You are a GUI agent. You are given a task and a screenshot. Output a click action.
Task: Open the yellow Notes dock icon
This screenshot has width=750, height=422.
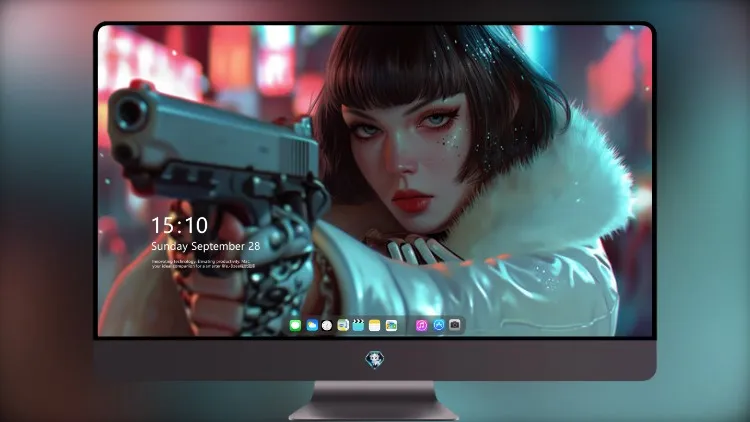[x=375, y=325]
